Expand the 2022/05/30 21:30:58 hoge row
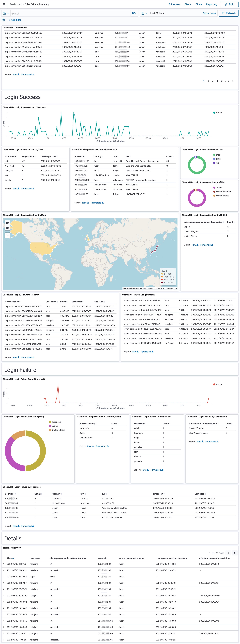 pyautogui.click(x=4, y=576)
